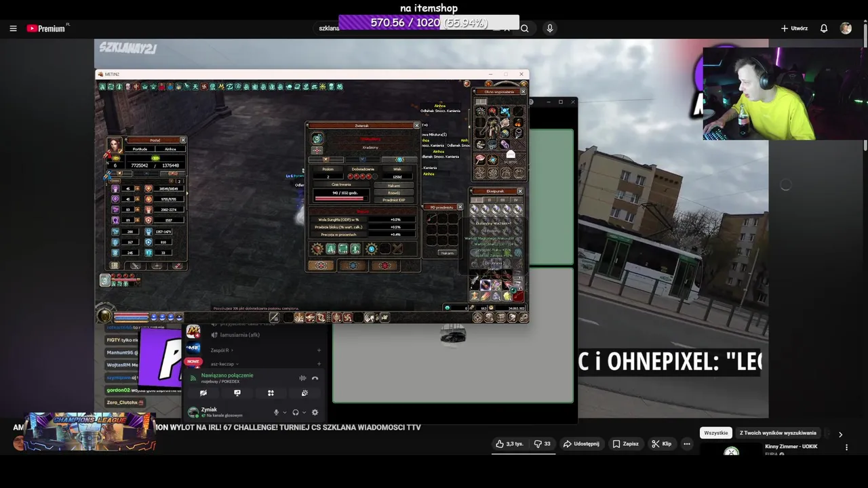Open Discord activities button

pyautogui.click(x=271, y=392)
